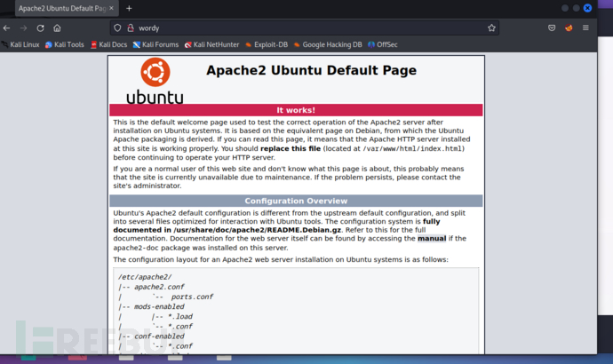Screen dimensions: 613x364
Task: Click the address bar showing wordy
Action: pyautogui.click(x=302, y=28)
